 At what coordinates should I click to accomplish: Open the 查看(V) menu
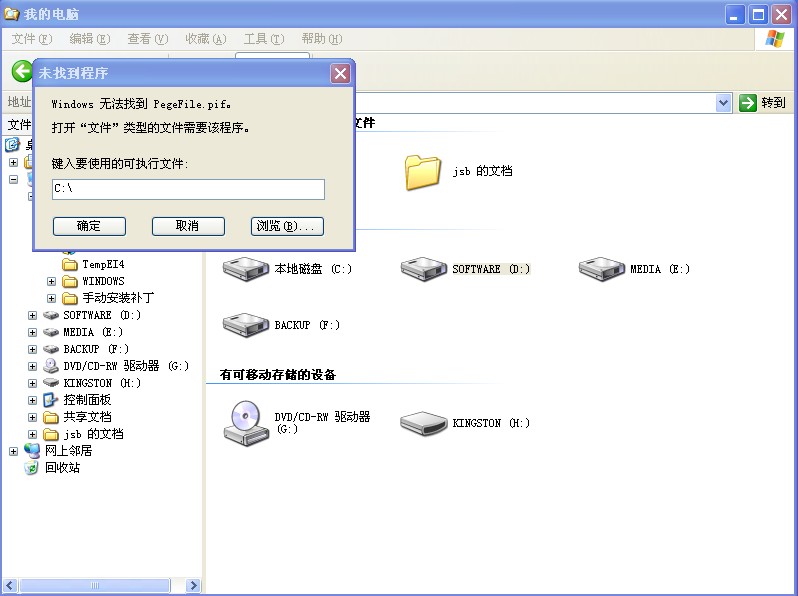pos(148,39)
